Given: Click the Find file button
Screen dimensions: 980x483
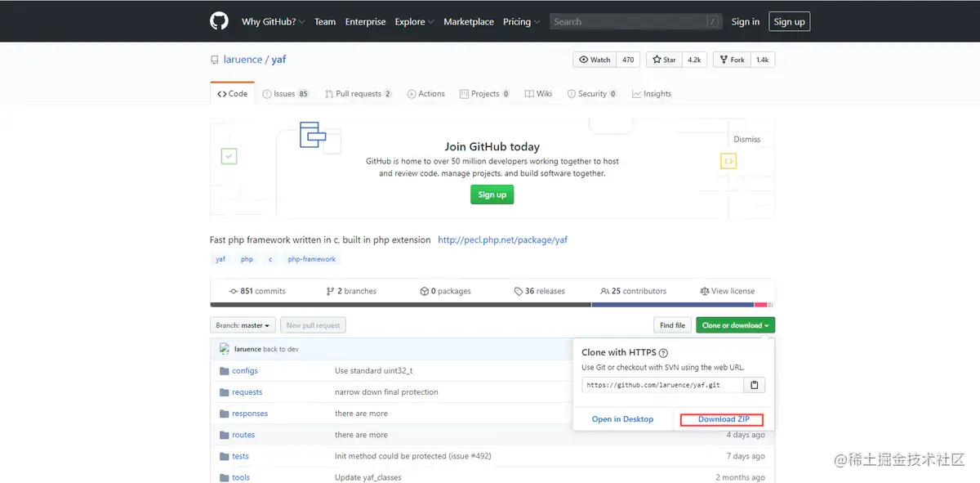Looking at the screenshot, I should coord(673,325).
